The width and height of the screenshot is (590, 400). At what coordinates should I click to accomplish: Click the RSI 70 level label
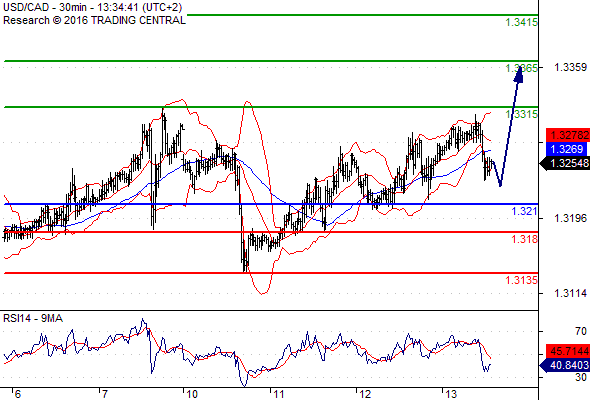pyautogui.click(x=581, y=331)
